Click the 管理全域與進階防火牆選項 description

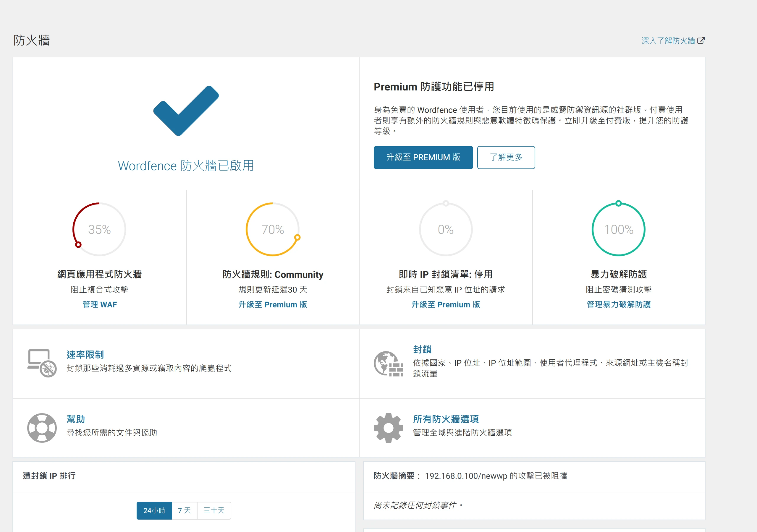[x=462, y=432]
